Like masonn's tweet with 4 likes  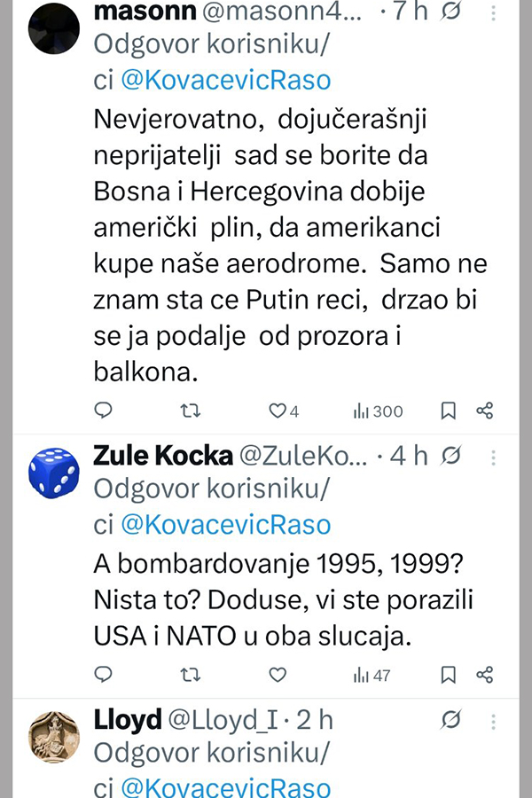click(278, 411)
